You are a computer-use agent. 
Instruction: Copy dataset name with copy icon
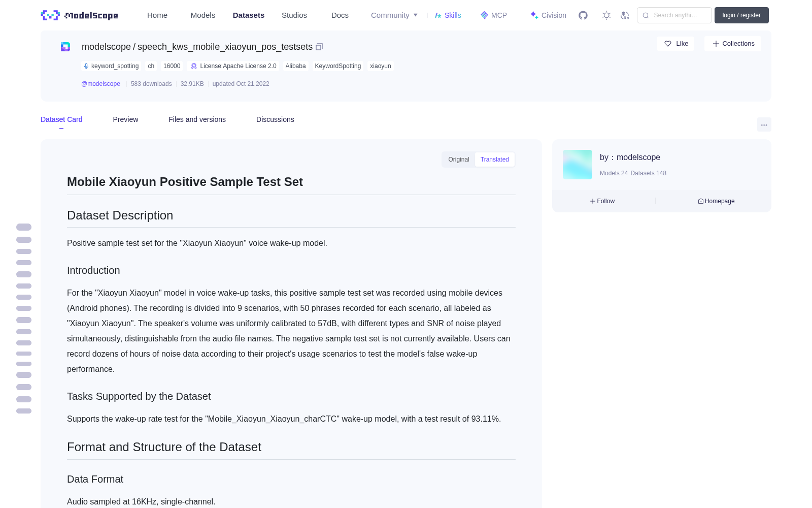319,47
